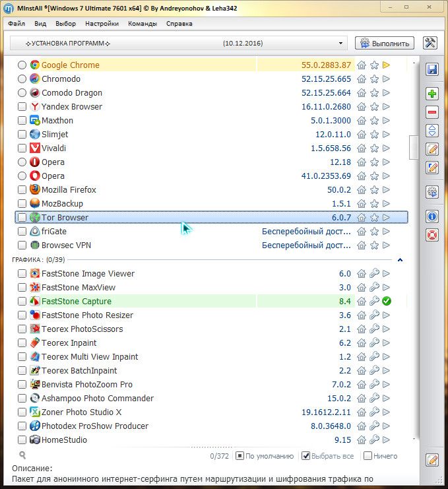
Task: Check the Tor Browser checkbox
Action: (x=22, y=218)
